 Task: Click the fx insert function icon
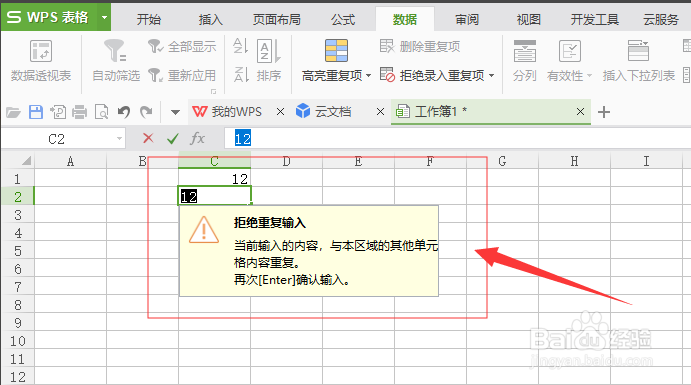point(197,139)
